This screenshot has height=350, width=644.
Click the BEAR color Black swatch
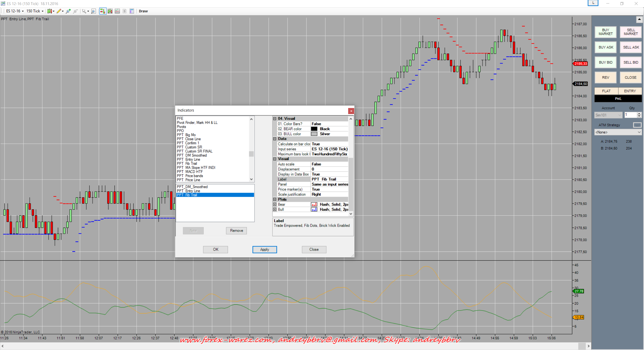314,129
